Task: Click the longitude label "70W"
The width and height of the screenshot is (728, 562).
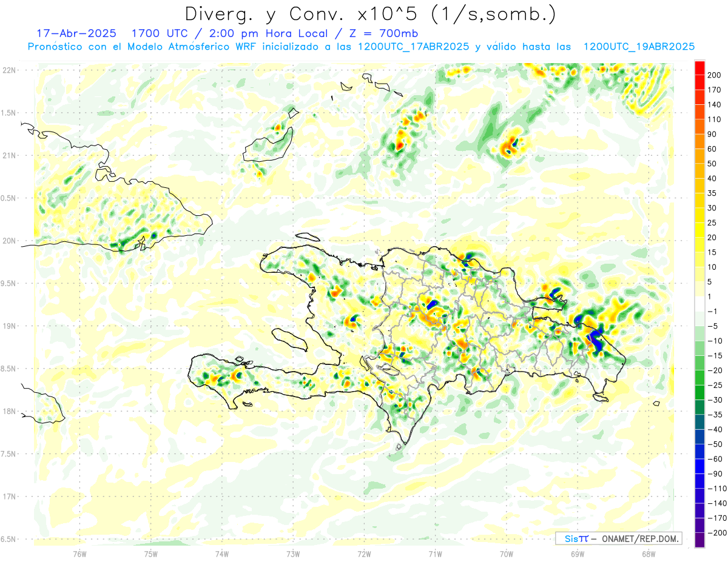Action: [507, 554]
